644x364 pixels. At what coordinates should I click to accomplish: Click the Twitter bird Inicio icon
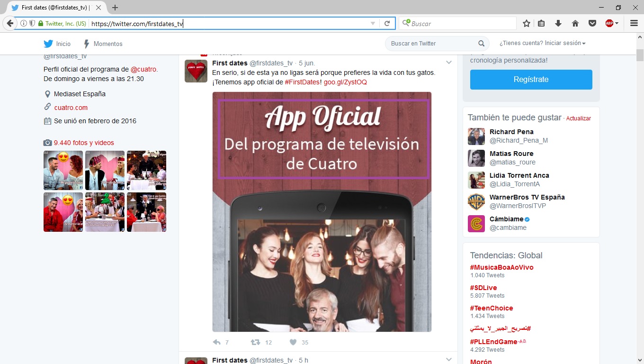click(48, 44)
